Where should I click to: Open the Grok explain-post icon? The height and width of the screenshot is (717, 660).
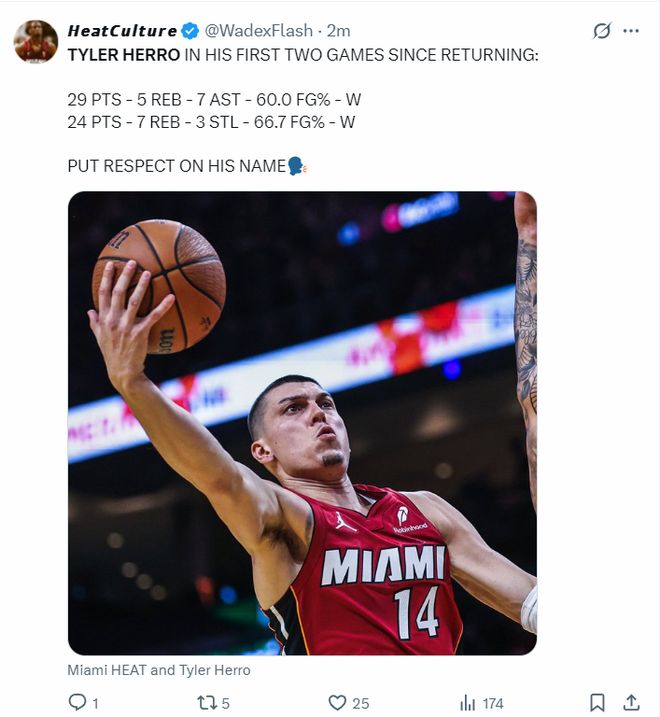click(601, 31)
